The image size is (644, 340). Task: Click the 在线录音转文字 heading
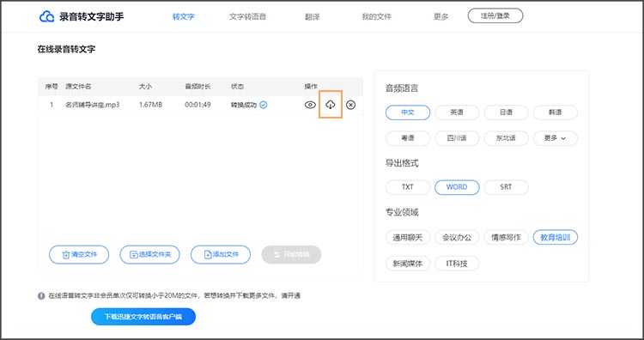66,49
